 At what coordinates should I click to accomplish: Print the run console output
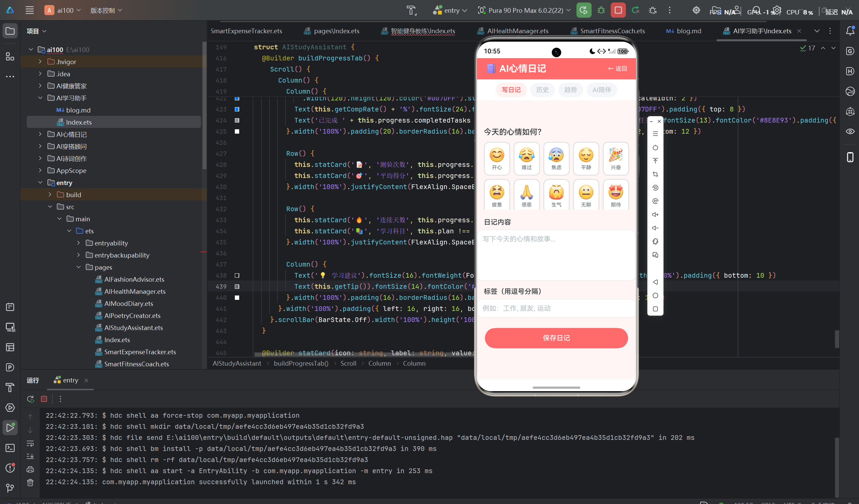(30, 469)
